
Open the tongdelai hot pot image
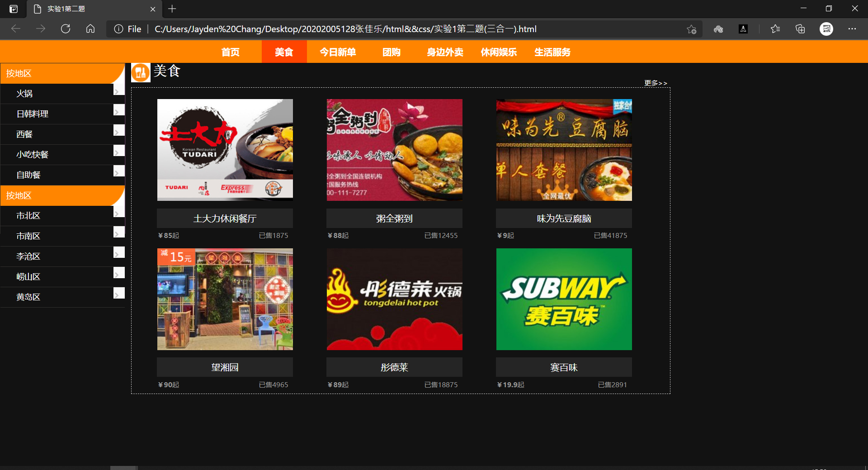395,299
